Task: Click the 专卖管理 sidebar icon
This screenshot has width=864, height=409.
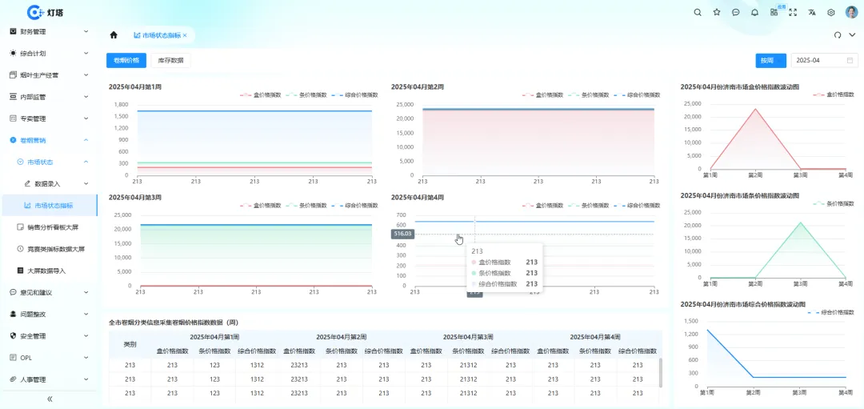Action: (13, 119)
